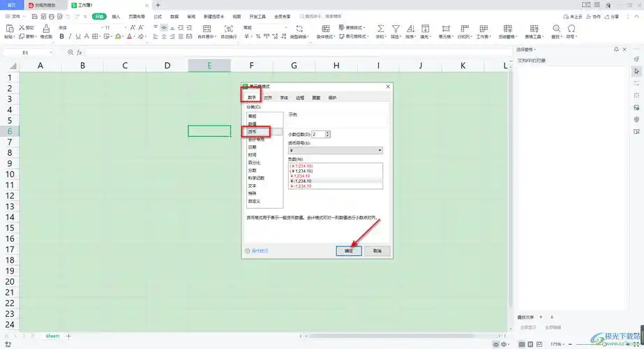Click the decimal places input field

click(318, 135)
